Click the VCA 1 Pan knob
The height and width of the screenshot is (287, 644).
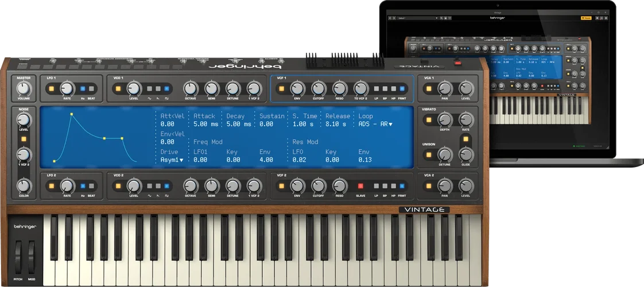click(x=445, y=88)
